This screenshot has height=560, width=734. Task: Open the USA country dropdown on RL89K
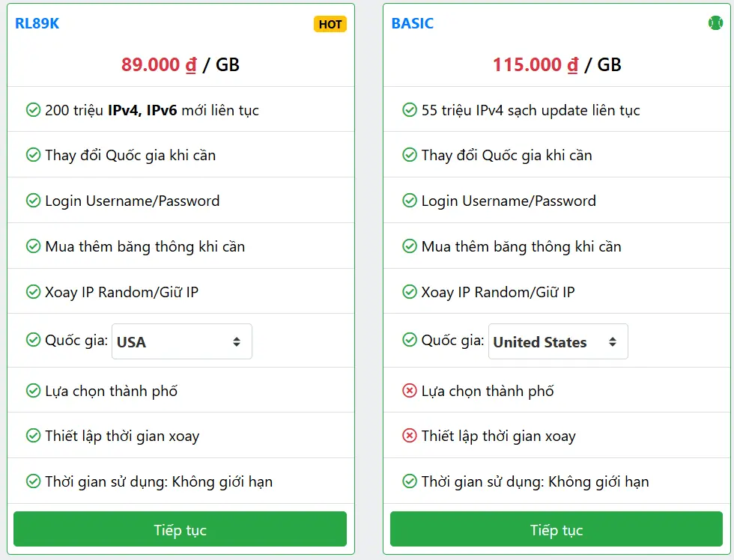(x=181, y=341)
